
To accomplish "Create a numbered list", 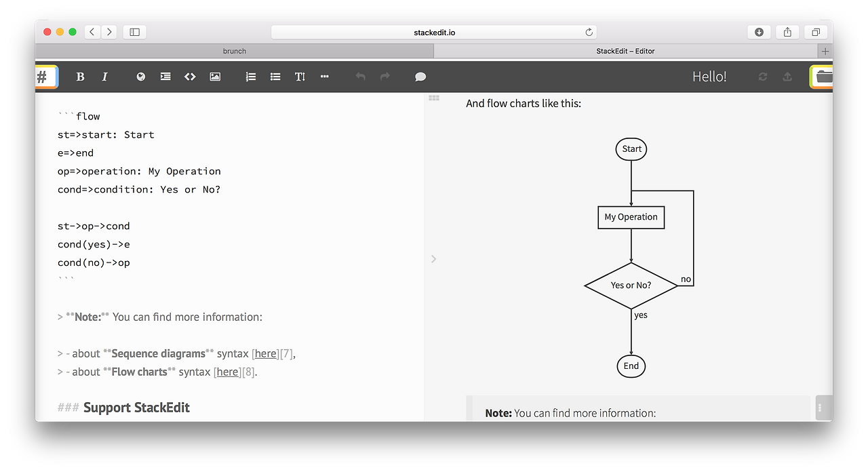I will [251, 77].
